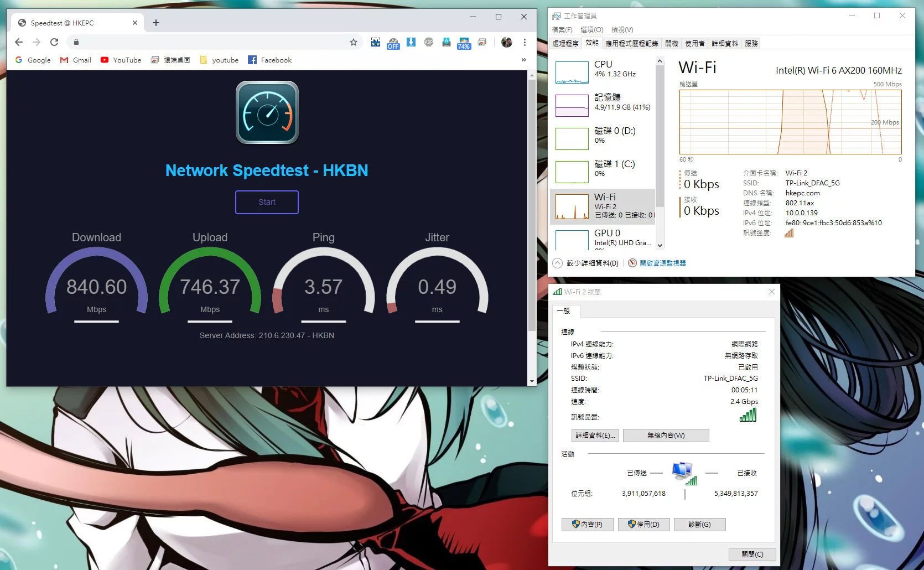Screen dimensions: 924x570
Task: Open a new Chrome tab with plus
Action: [x=156, y=23]
